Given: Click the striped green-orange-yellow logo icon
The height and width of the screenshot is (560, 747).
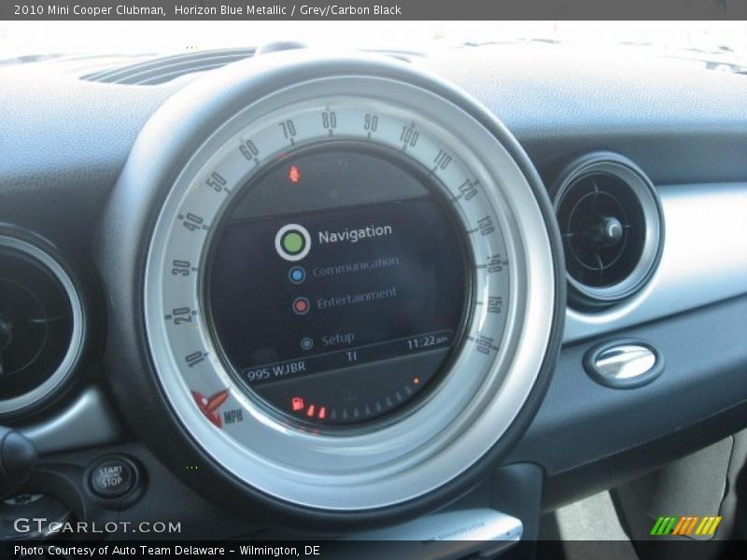Looking at the screenshot, I should pos(686,525).
